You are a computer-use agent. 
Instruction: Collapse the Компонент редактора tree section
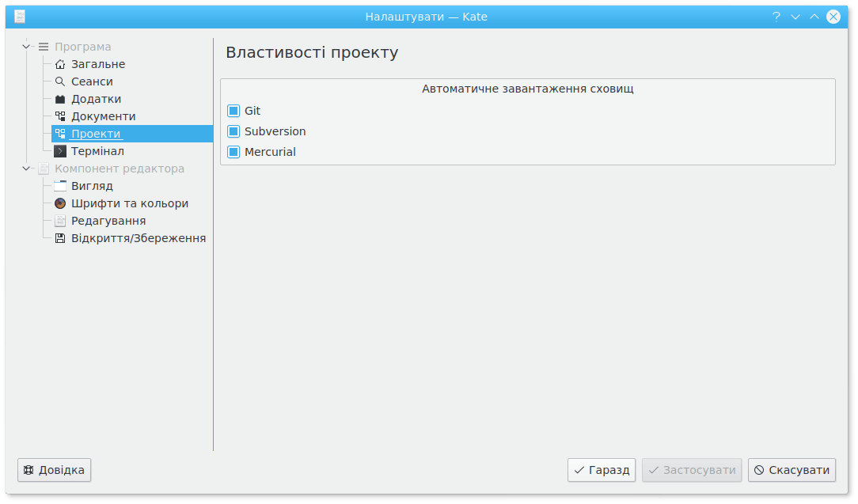click(x=27, y=169)
